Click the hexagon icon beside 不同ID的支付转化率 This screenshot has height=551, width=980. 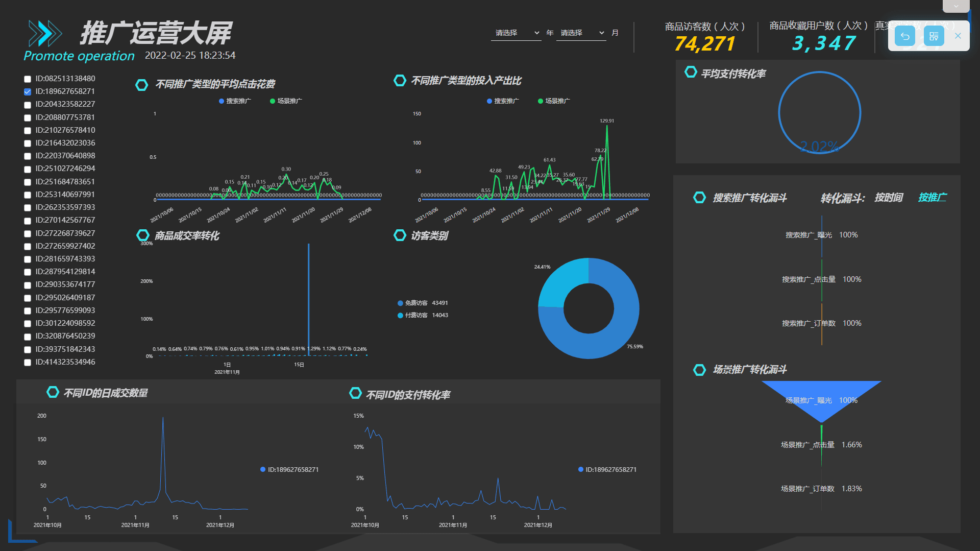click(x=355, y=393)
